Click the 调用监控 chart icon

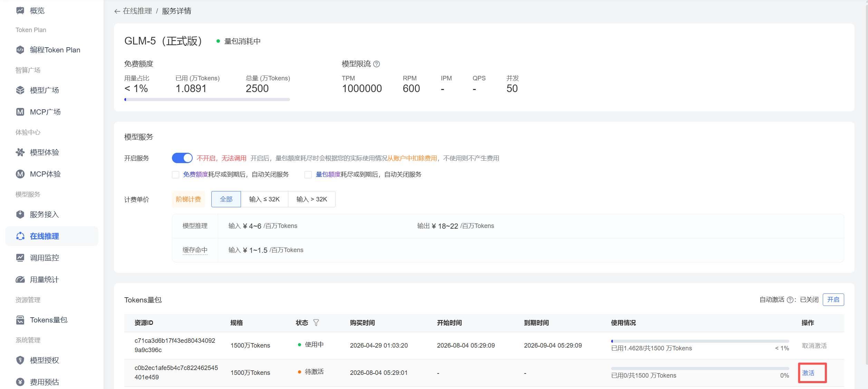(20, 258)
